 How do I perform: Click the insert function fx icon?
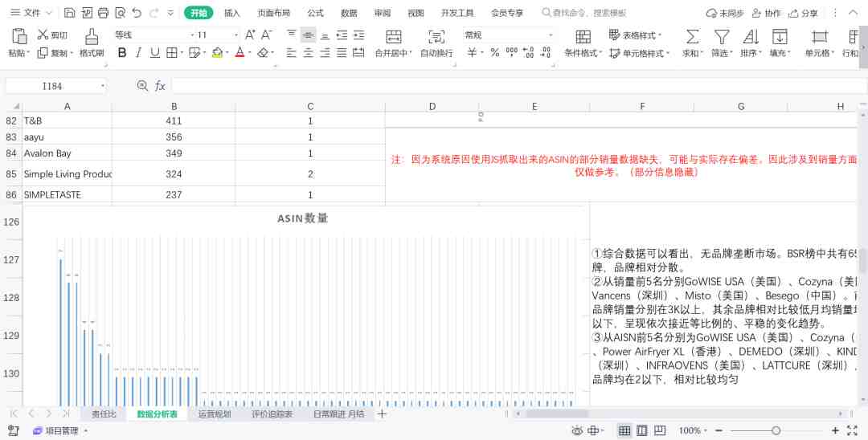(x=160, y=86)
